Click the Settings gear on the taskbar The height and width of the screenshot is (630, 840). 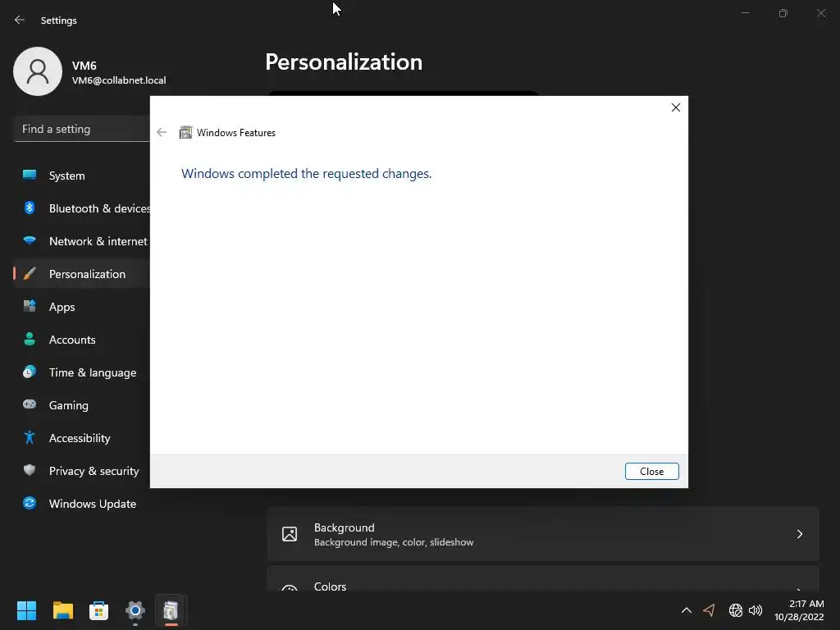135,610
